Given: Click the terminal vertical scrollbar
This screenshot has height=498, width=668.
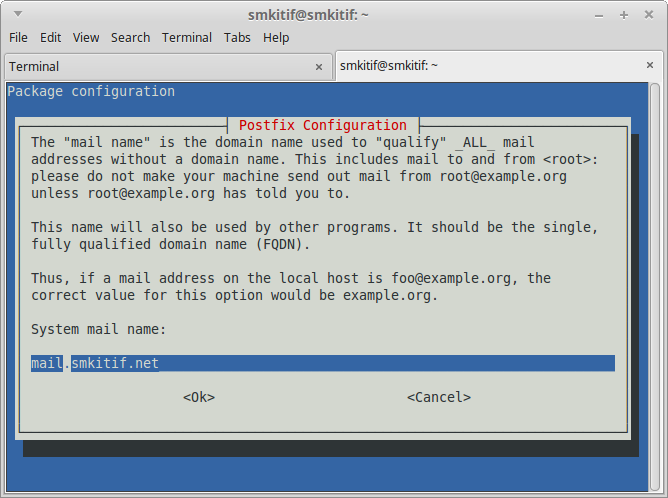Looking at the screenshot, I should tap(654, 286).
